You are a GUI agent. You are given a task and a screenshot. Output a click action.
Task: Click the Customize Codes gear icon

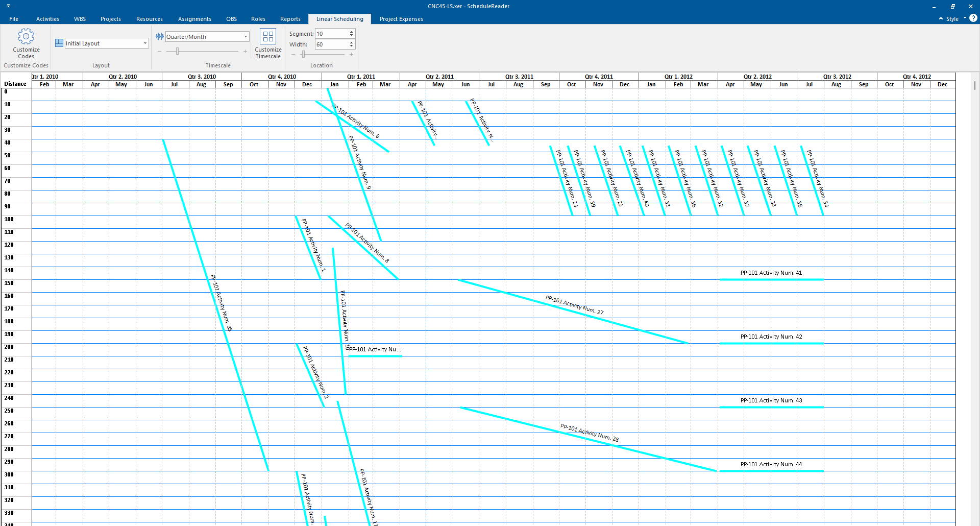(26, 37)
